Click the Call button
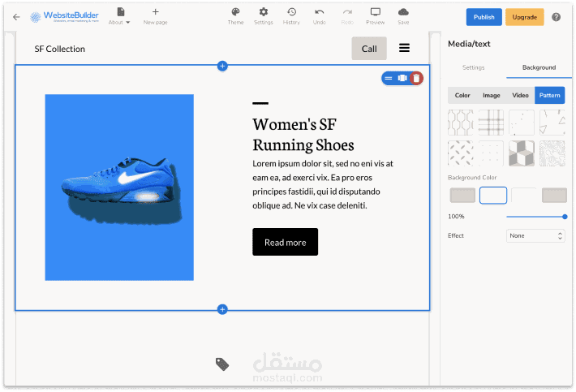 [x=369, y=49]
